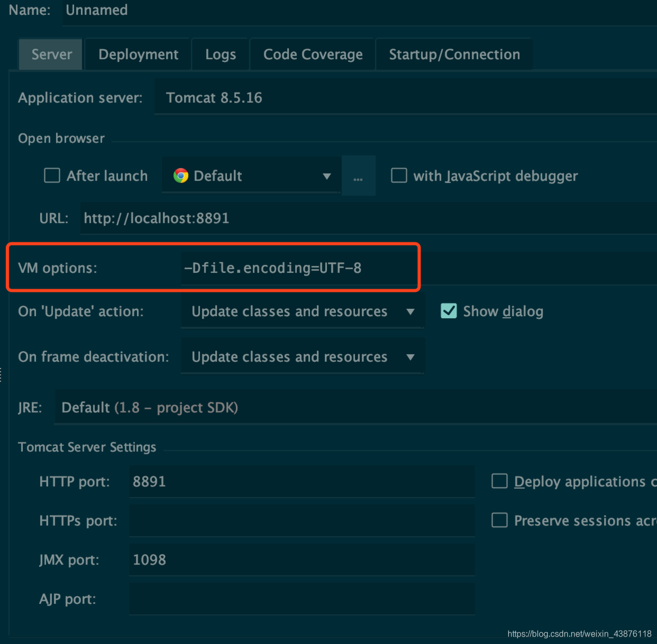Click the VM options label

[x=58, y=268]
